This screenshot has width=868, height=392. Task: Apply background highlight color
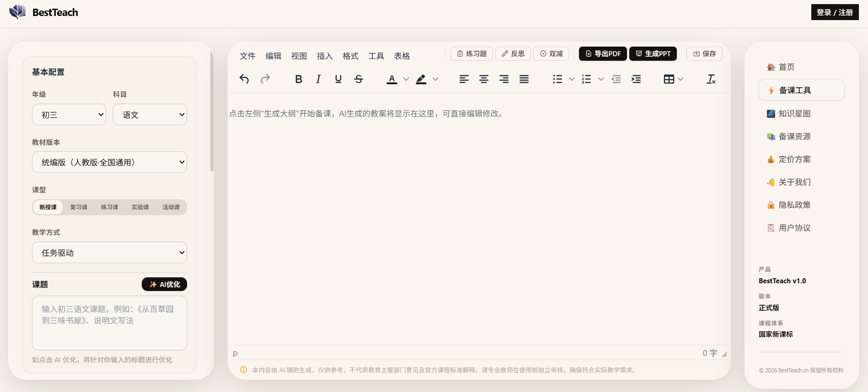(x=421, y=79)
